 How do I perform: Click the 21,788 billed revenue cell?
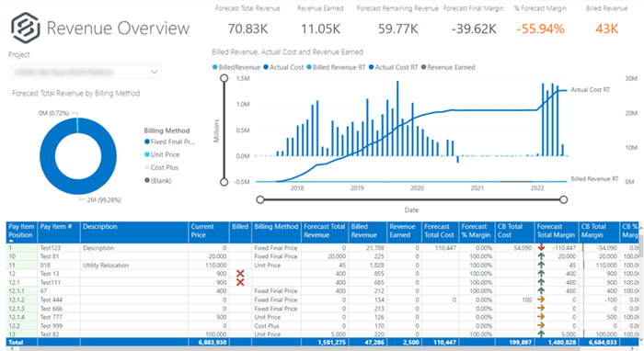[367, 248]
